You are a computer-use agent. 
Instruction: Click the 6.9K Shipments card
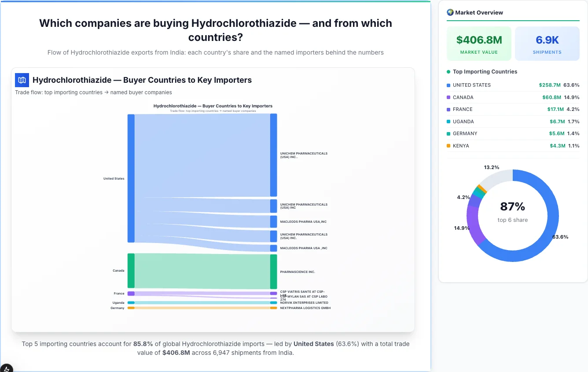[x=547, y=43]
